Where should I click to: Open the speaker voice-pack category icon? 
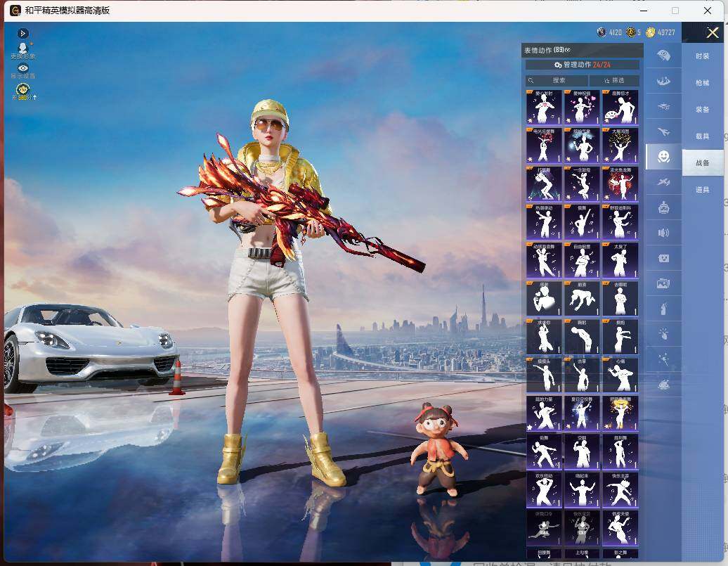(663, 232)
